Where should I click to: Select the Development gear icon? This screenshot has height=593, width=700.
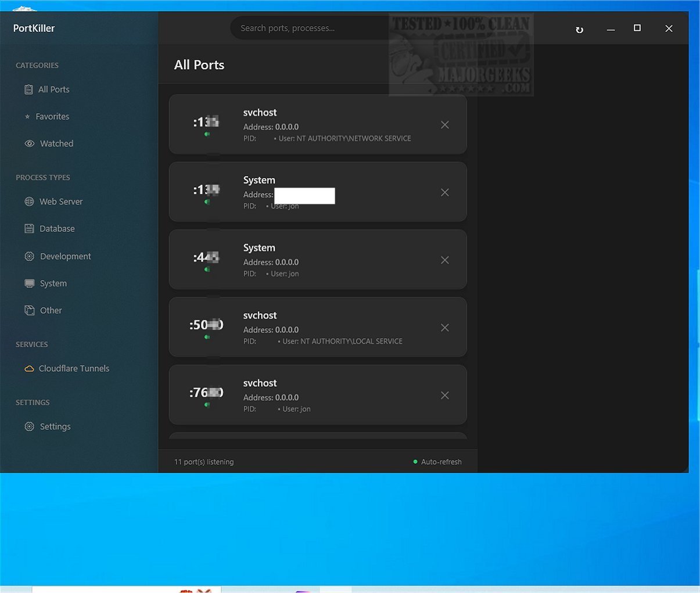pyautogui.click(x=29, y=256)
